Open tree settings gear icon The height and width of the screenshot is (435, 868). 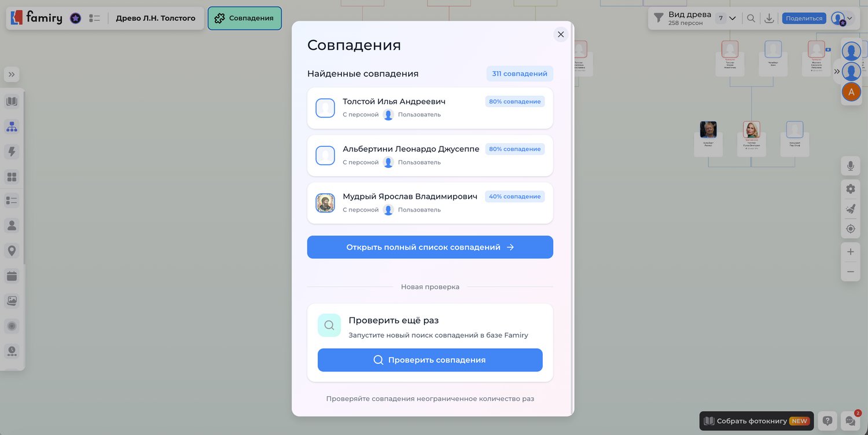(x=850, y=189)
